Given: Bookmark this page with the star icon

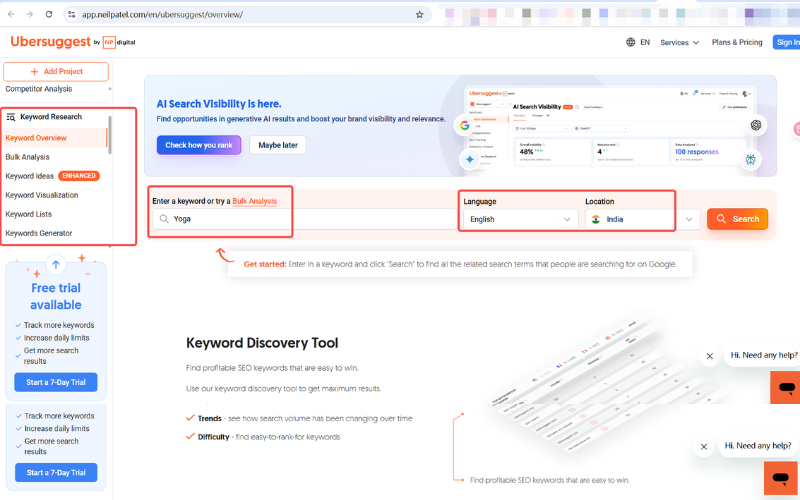Looking at the screenshot, I should coord(420,15).
